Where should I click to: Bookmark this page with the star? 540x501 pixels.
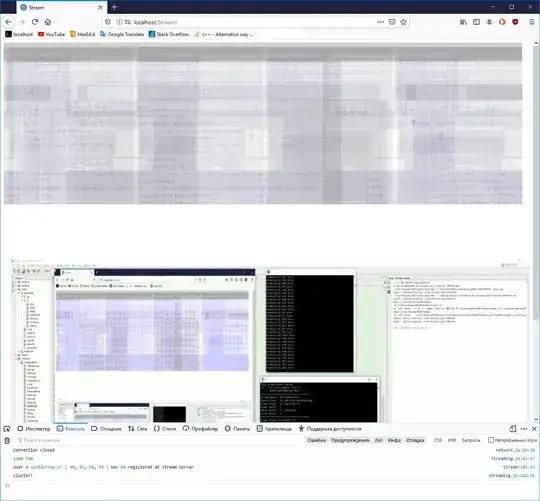(x=404, y=22)
